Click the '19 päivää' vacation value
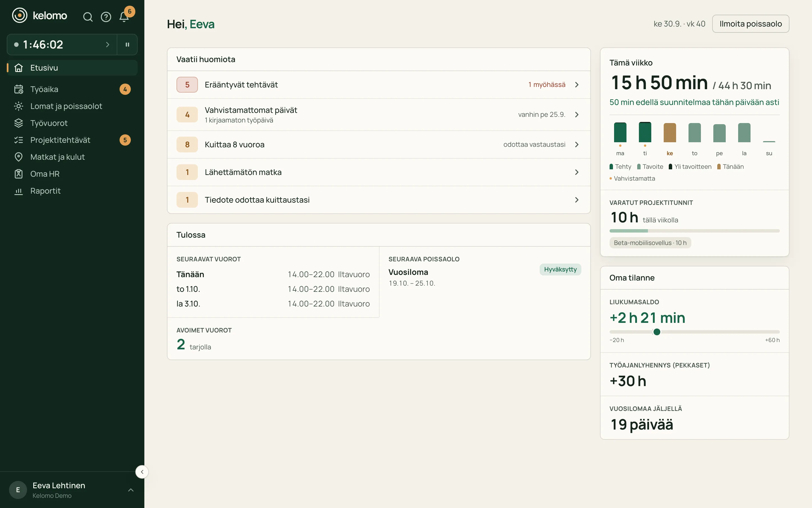 [x=641, y=424]
